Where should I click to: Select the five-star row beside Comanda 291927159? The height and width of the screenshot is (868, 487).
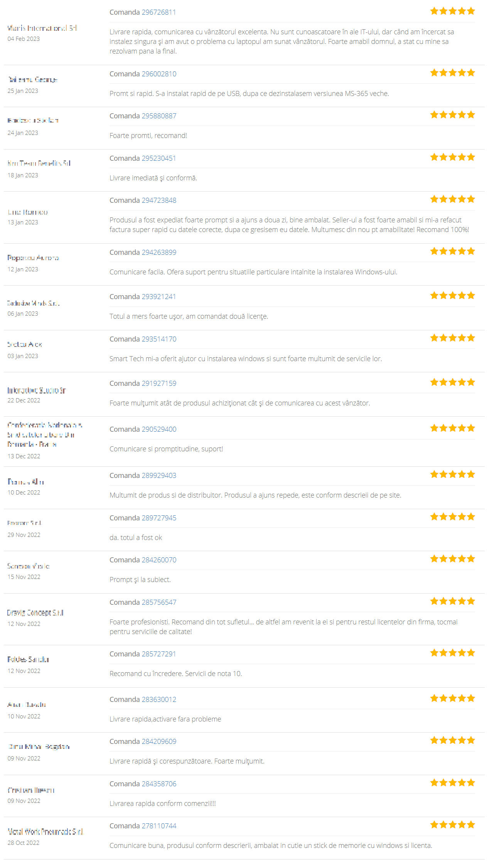453,382
